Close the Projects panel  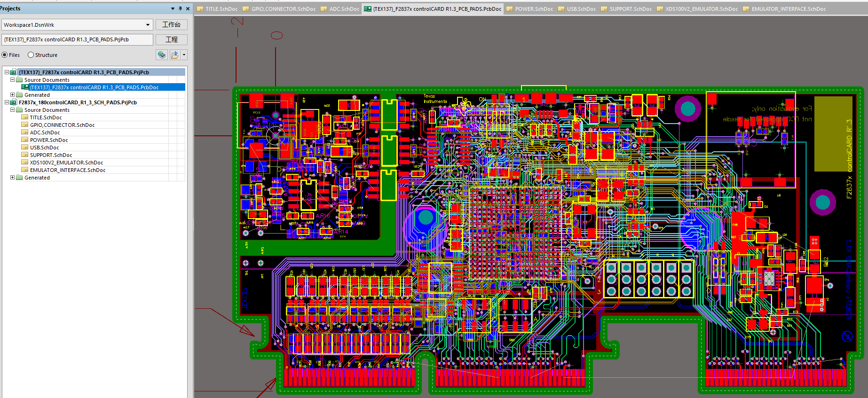pyautogui.click(x=188, y=8)
